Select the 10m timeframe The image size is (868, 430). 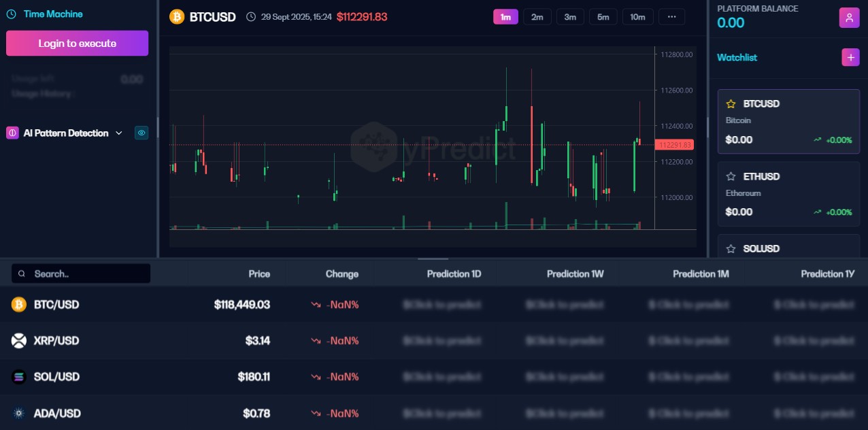pos(637,17)
